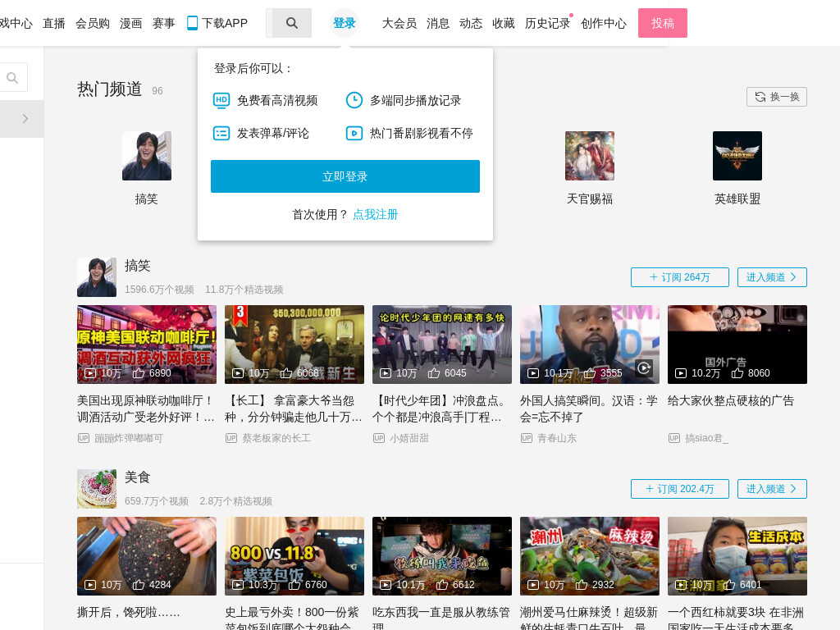Click the search magnifier icon in top bar
The width and height of the screenshot is (840, 630).
click(291, 23)
